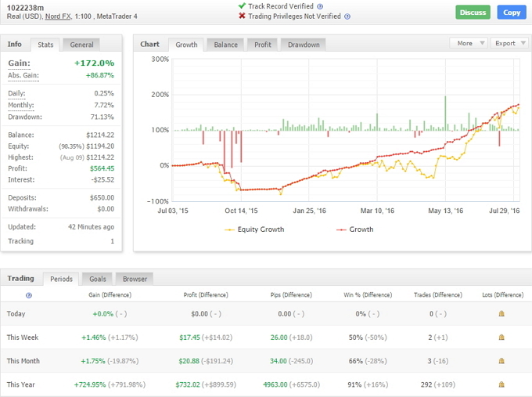Image resolution: width=532 pixels, height=397 pixels.
Task: Click the Trades (Difference) column header
Action: click(438, 294)
